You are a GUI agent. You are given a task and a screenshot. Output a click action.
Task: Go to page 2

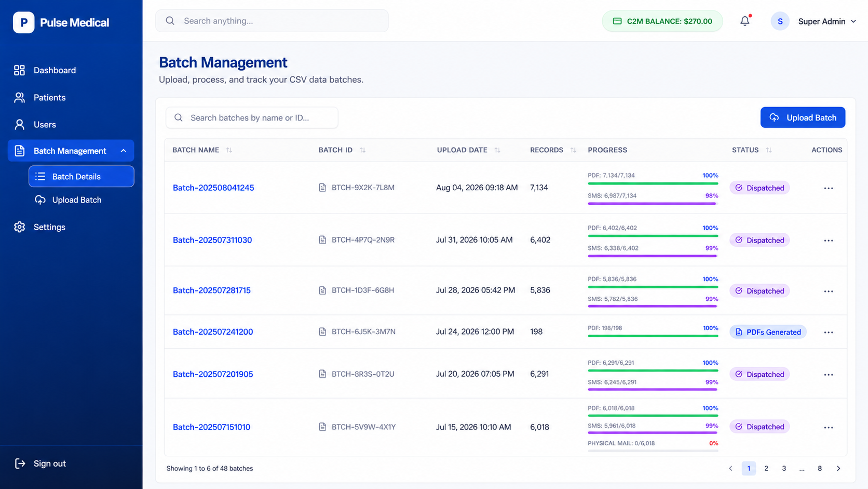click(766, 468)
